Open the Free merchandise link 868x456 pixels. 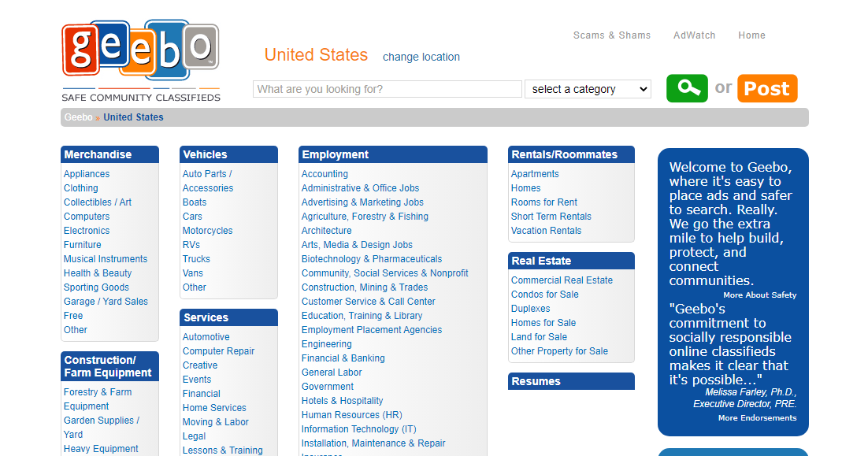73,316
